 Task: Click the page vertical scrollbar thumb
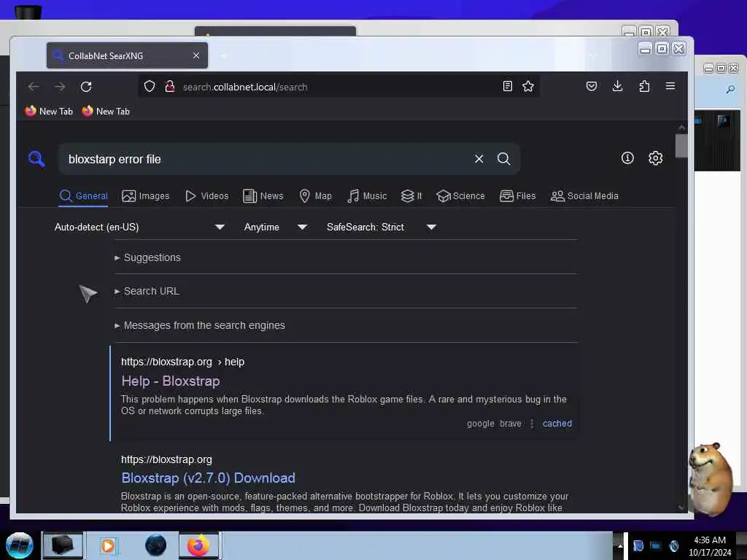tap(682, 145)
